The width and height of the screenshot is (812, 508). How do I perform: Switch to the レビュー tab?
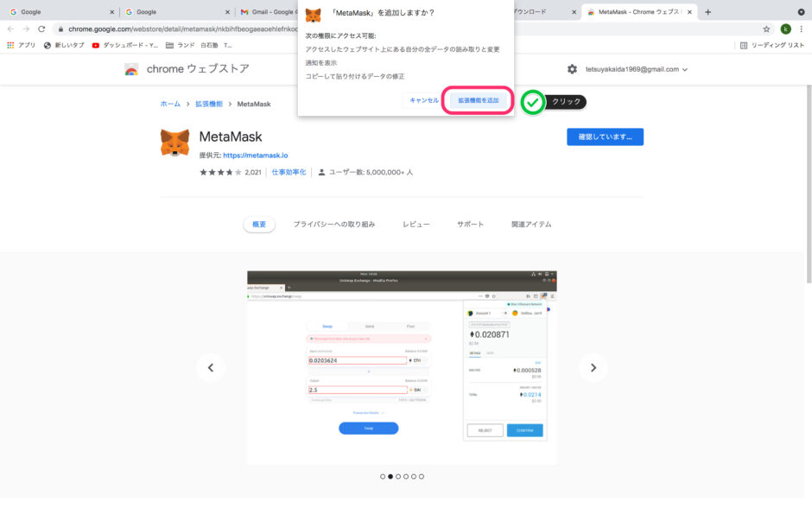point(416,225)
